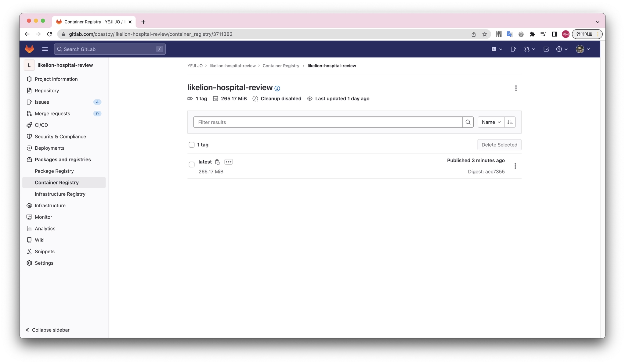Click the GitLab fox logo home icon
The width and height of the screenshot is (625, 364).
29,49
